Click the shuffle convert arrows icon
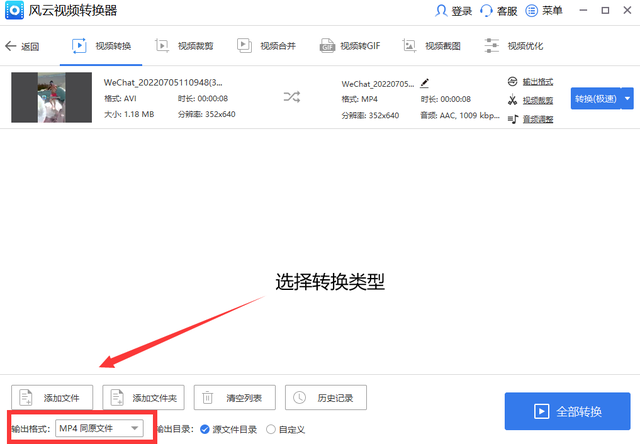Viewport: 640px width, 444px height. pyautogui.click(x=292, y=97)
